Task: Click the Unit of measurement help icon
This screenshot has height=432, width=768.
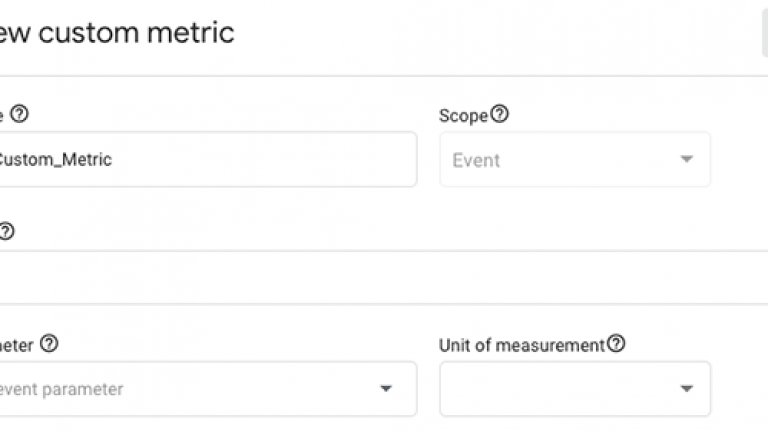Action: [x=616, y=344]
